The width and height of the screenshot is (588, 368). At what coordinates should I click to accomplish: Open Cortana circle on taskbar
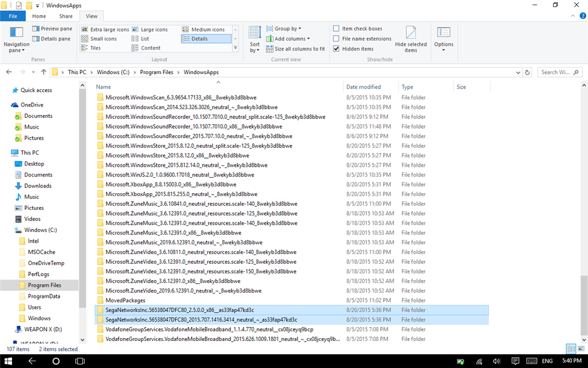56,361
